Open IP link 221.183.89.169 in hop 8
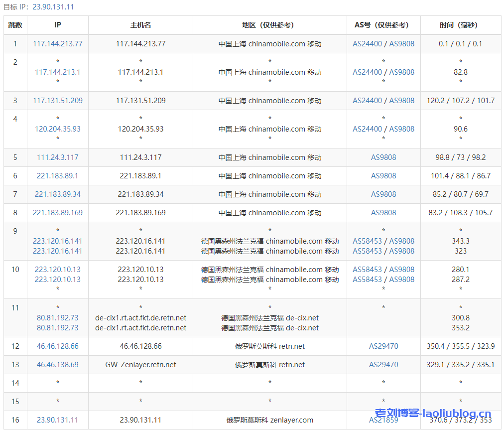This screenshot has width=504, height=432. [58, 213]
